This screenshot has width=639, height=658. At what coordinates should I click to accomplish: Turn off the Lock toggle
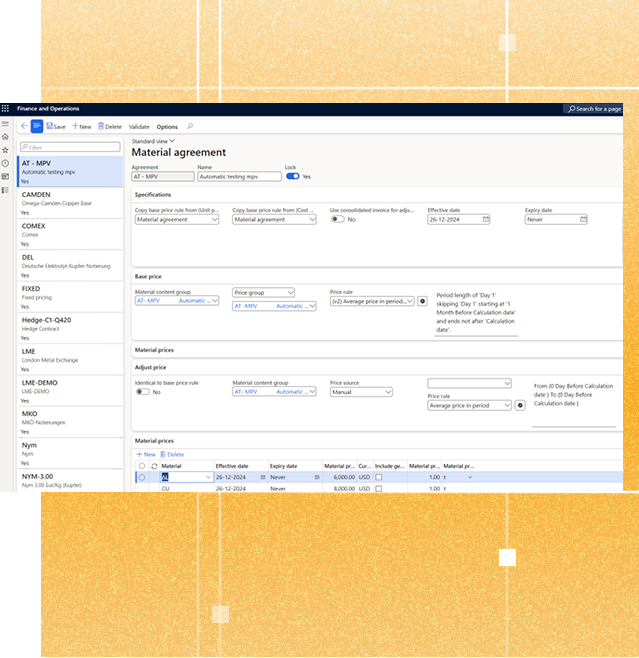click(x=292, y=176)
